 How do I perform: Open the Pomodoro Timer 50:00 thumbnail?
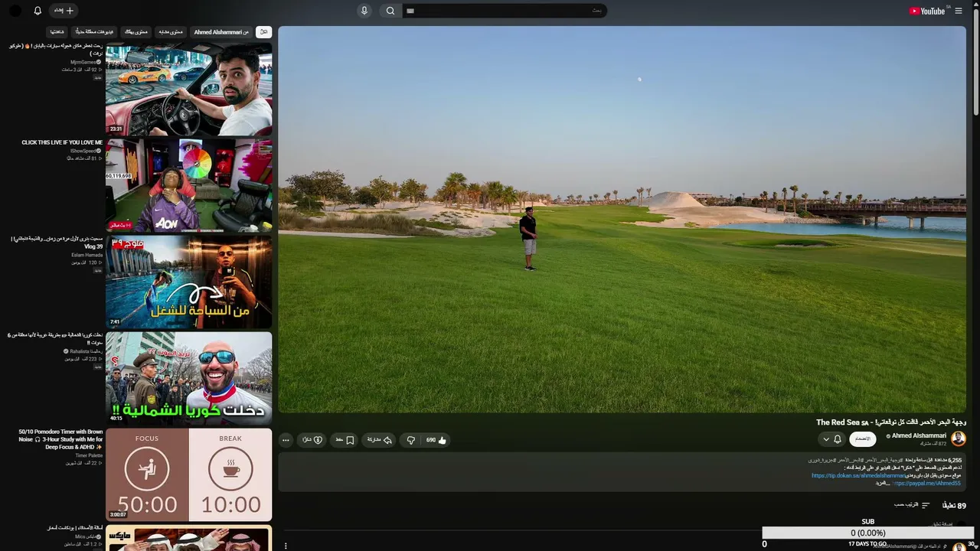click(188, 474)
